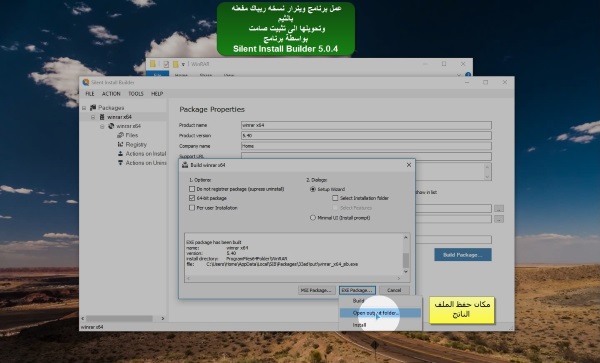Screen dimensions: 600x363
Task: Click the Product version input field
Action: 366,135
